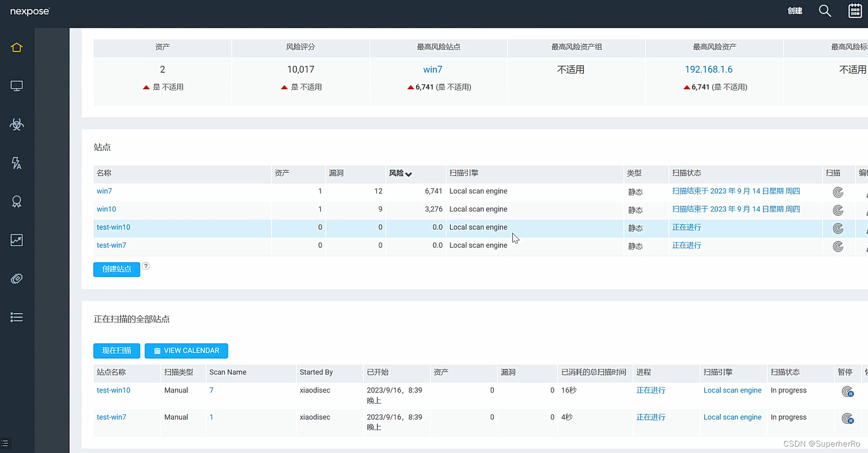Expand the sidebar menu at bottom left
Screen dimensions: 868x453
click(5, 443)
